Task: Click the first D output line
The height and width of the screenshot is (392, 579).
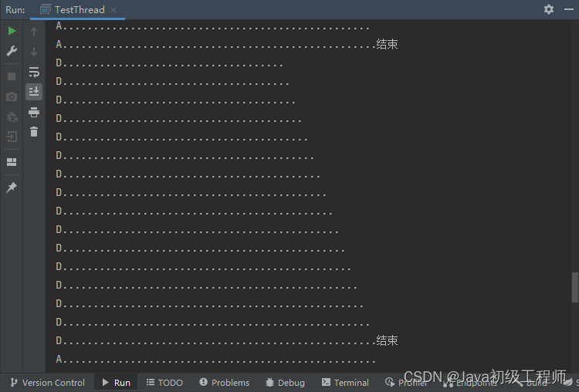Action: 170,63
